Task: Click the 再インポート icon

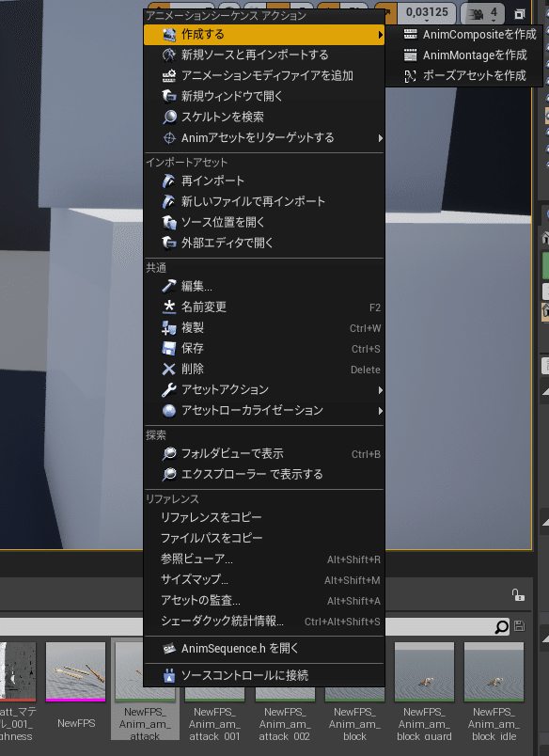Action: [168, 181]
